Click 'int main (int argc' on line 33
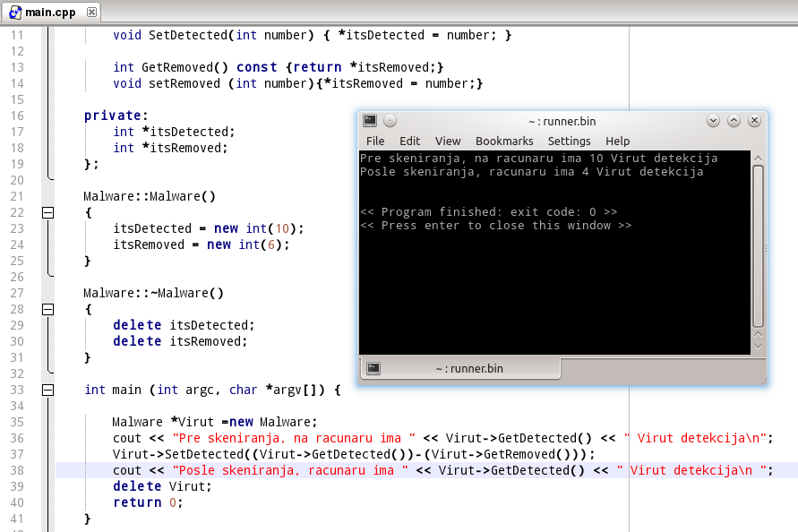This screenshot has height=532, width=798. coord(150,390)
